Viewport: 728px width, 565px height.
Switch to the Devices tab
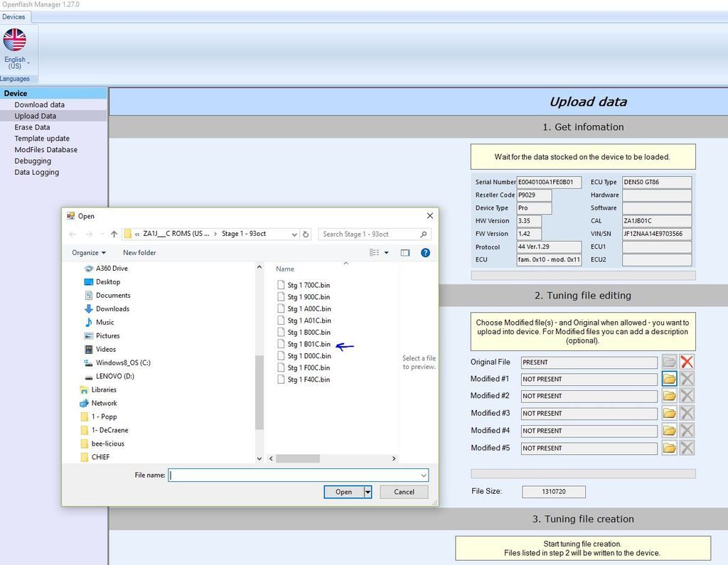click(14, 16)
